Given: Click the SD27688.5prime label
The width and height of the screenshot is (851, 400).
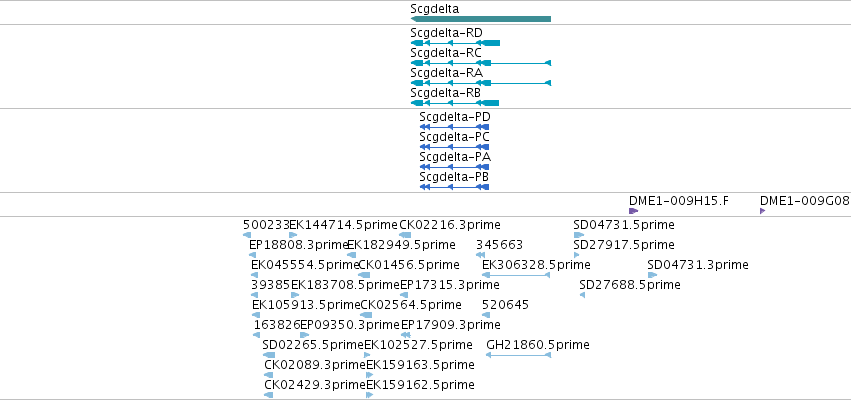Looking at the screenshot, I should pyautogui.click(x=630, y=285).
